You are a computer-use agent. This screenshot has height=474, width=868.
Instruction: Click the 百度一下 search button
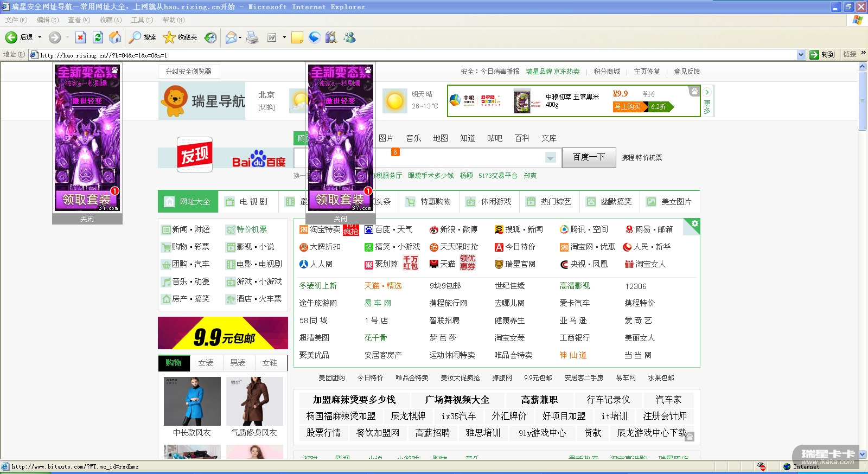(589, 157)
